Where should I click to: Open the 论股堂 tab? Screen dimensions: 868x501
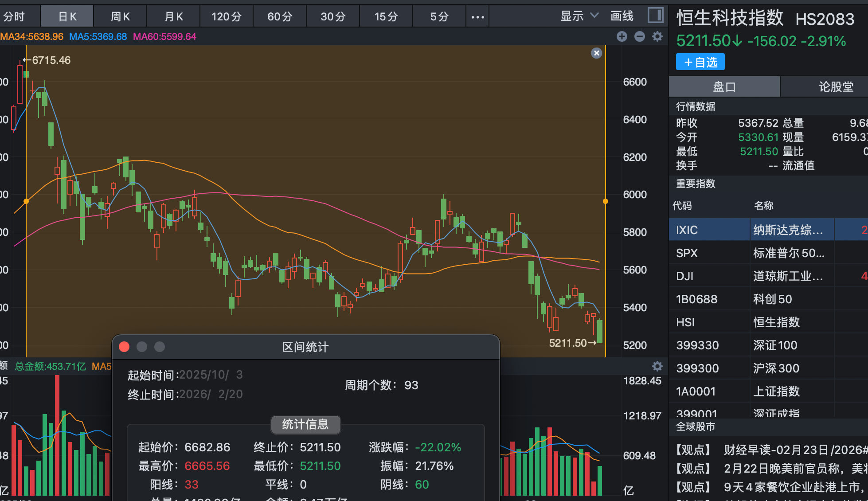click(x=835, y=87)
